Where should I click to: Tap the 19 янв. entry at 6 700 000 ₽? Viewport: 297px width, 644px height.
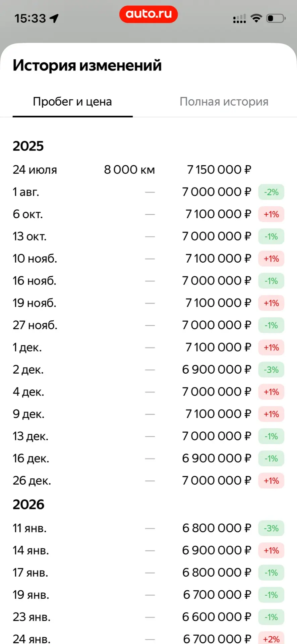[148, 595]
